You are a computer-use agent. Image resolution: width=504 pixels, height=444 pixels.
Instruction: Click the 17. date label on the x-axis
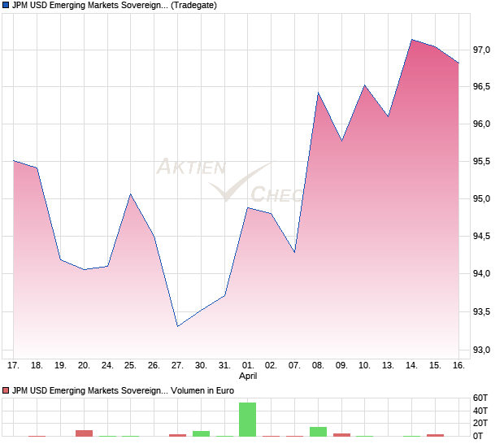pos(13,366)
